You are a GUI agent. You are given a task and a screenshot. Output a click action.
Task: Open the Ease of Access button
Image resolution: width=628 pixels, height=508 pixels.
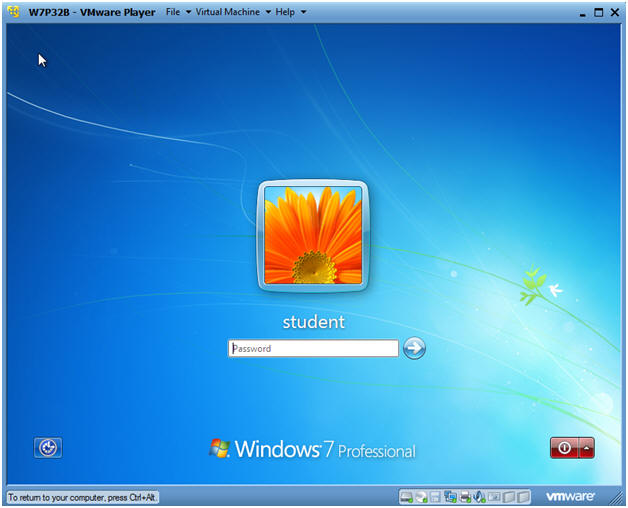48,448
